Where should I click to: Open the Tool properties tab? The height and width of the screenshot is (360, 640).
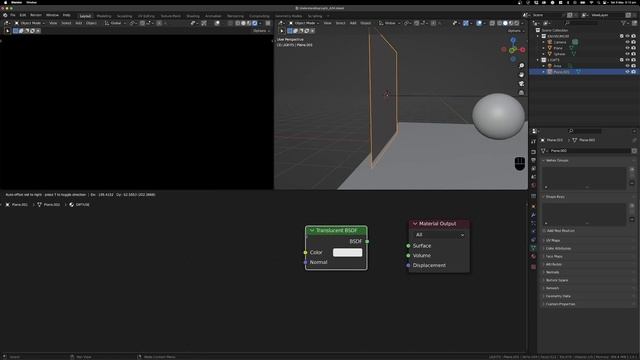(x=533, y=141)
